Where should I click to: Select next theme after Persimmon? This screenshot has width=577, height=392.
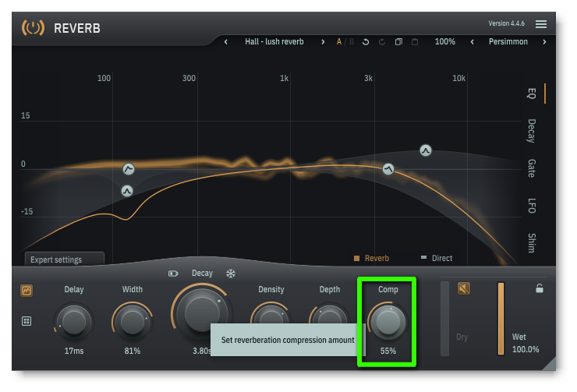click(544, 42)
